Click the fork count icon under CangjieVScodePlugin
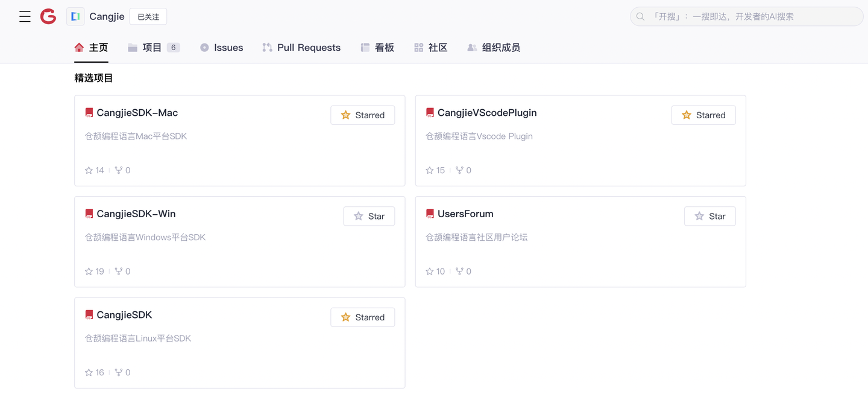This screenshot has height=394, width=868. (459, 171)
